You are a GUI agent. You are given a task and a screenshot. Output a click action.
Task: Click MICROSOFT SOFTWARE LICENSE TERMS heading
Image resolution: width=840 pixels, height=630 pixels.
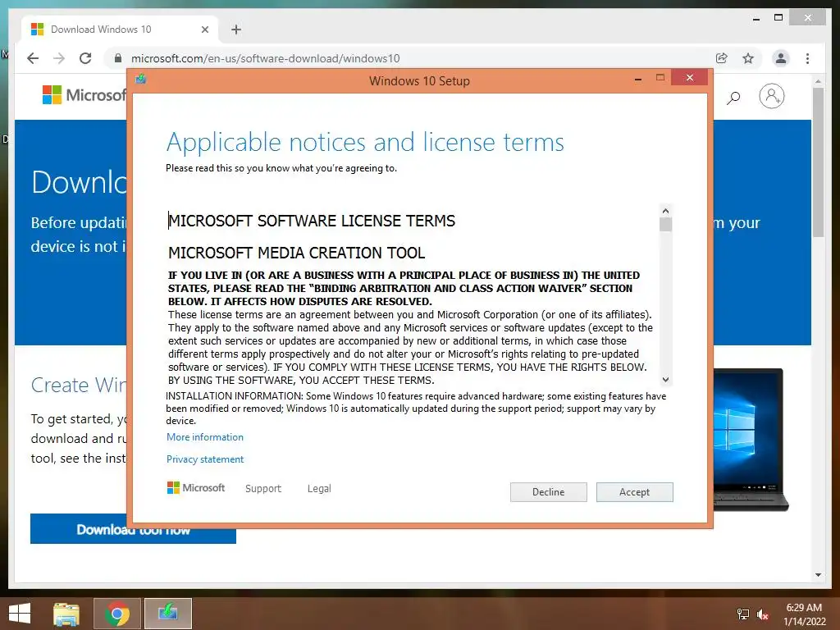(312, 221)
